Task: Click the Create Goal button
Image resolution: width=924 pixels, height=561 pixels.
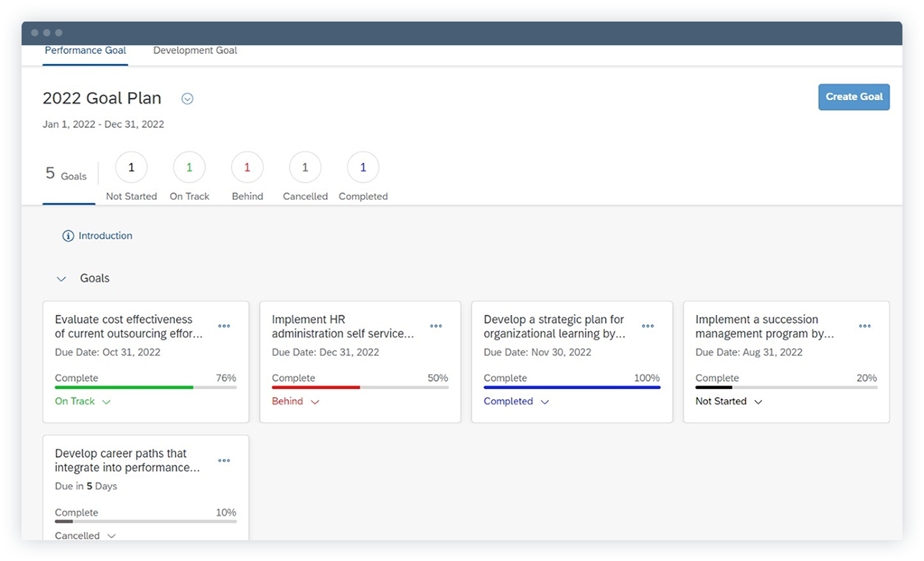Action: [854, 96]
